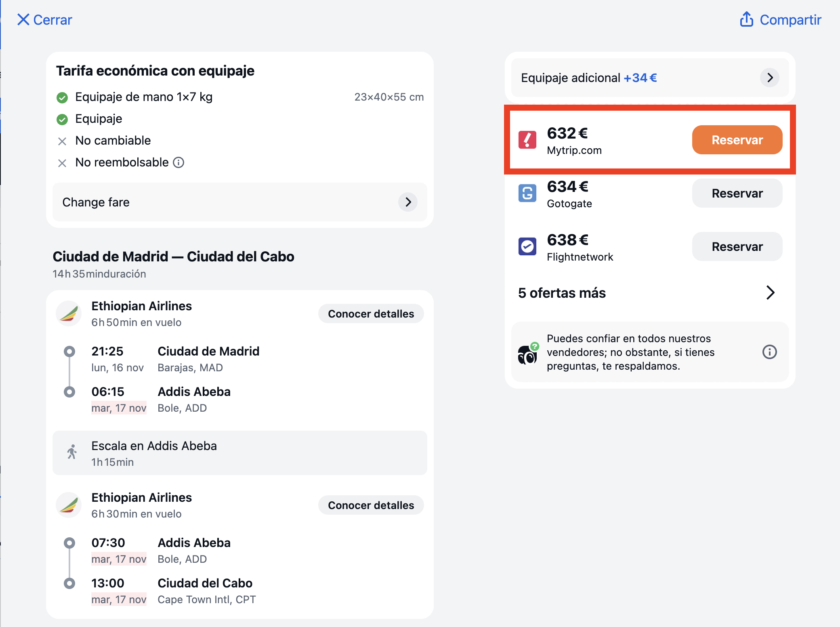The height and width of the screenshot is (627, 840).
Task: Click the Gotogate logo icon
Action: pos(527,193)
